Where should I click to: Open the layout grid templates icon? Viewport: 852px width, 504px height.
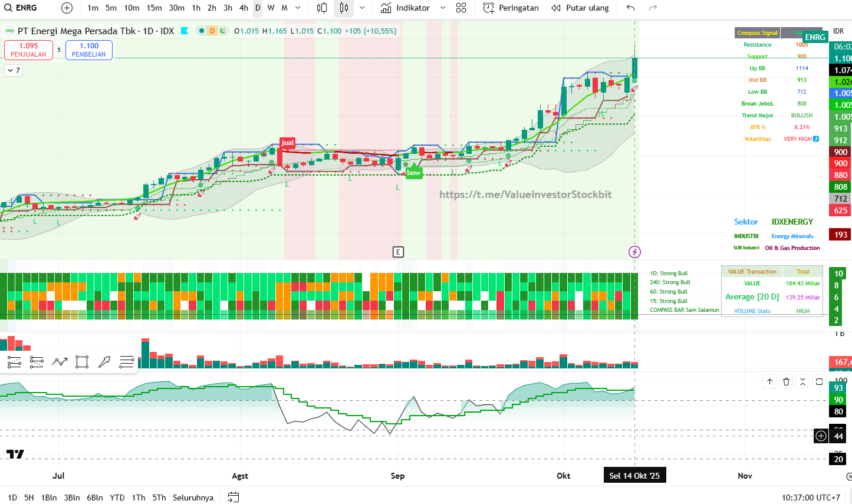(x=461, y=8)
